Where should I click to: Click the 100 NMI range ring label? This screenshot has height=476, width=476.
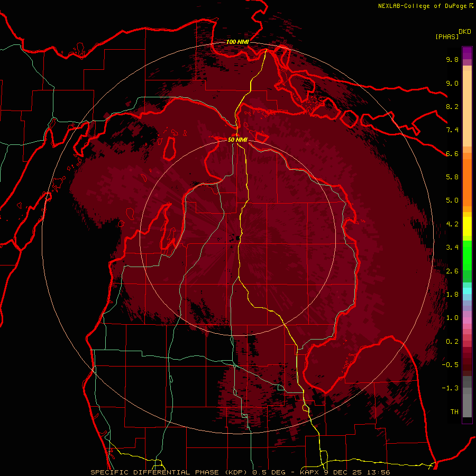tap(237, 42)
